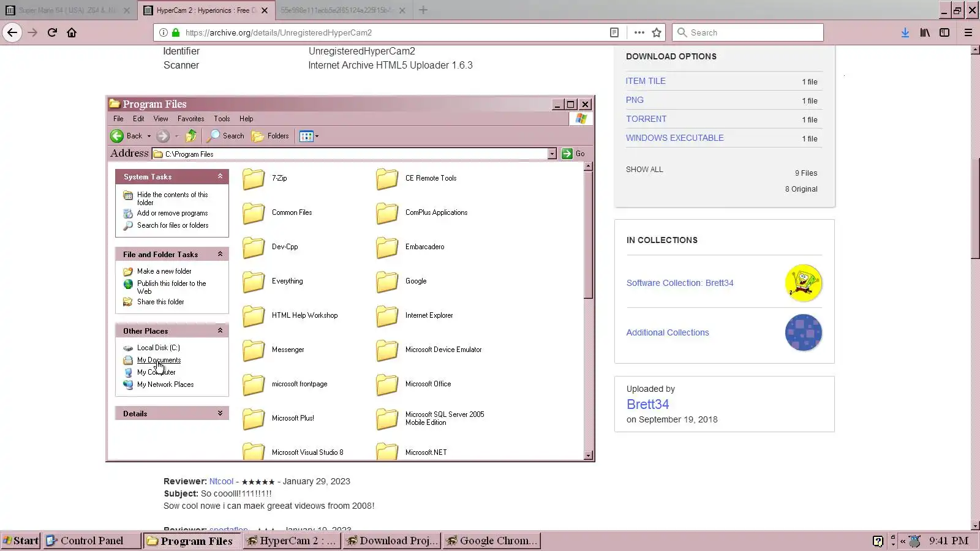Image resolution: width=980 pixels, height=551 pixels.
Task: Open the WINDOWS EXECUTABLE download option
Action: (675, 138)
